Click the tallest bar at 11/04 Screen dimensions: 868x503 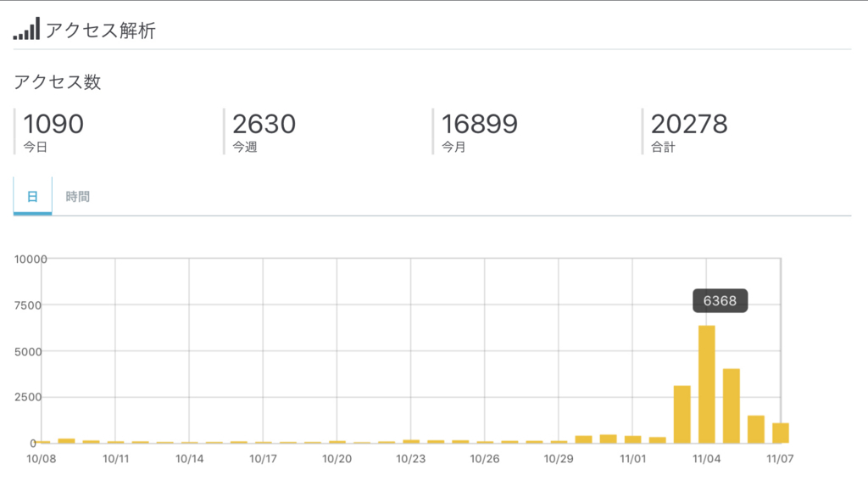[x=706, y=384]
